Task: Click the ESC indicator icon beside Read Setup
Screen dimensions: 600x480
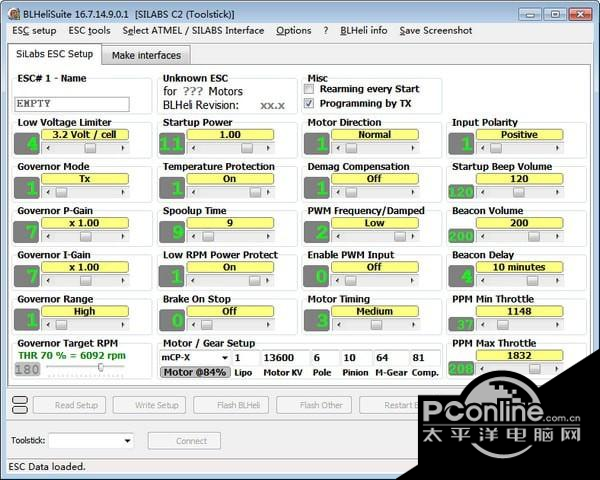Action: click(x=20, y=405)
